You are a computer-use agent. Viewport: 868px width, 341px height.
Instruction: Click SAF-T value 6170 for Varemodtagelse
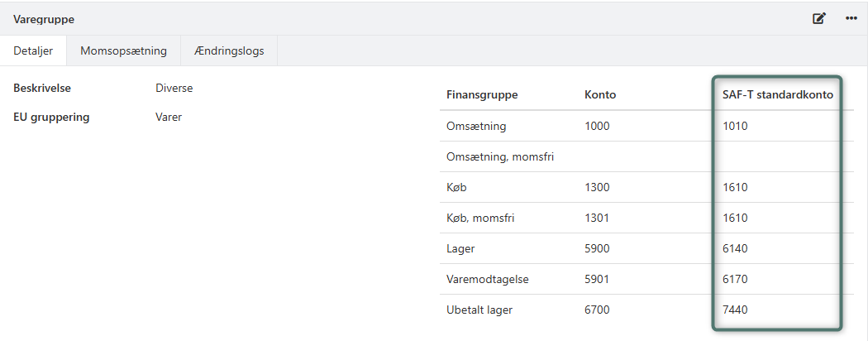coord(735,279)
